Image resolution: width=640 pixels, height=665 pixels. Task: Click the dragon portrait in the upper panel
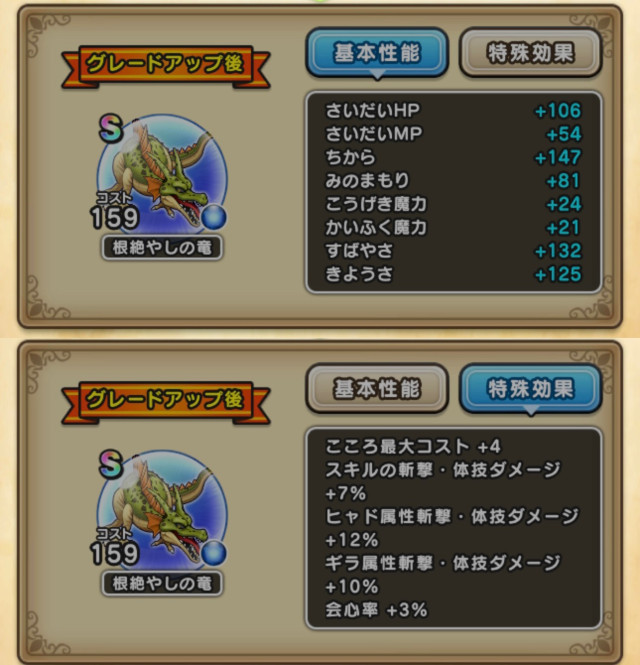[162, 176]
